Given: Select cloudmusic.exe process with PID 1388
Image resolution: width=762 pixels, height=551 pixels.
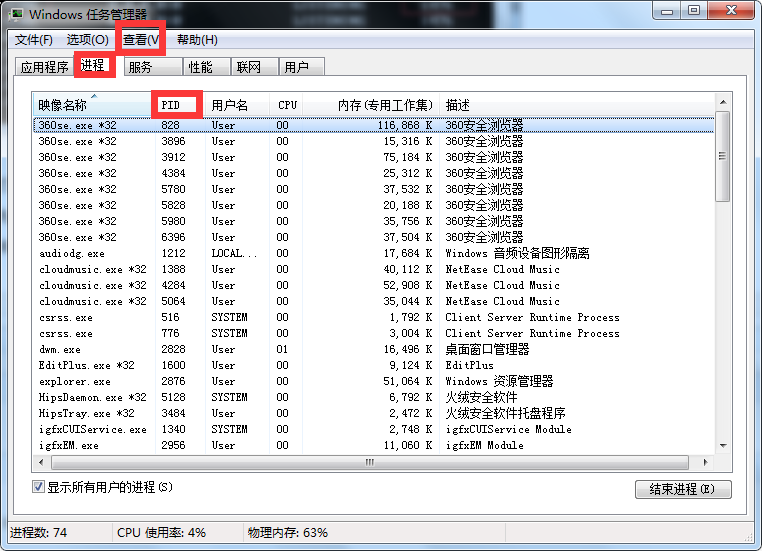Looking at the screenshot, I should [374, 270].
